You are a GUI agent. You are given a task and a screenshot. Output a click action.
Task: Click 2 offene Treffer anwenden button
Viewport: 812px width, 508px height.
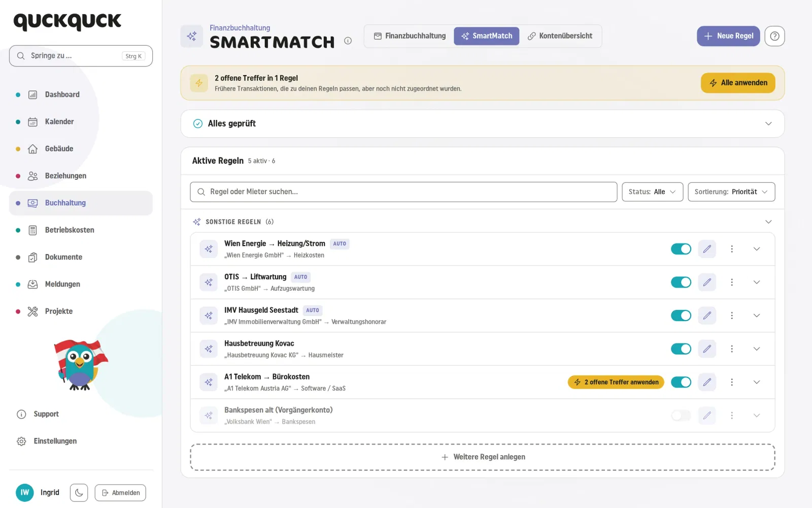click(x=616, y=382)
